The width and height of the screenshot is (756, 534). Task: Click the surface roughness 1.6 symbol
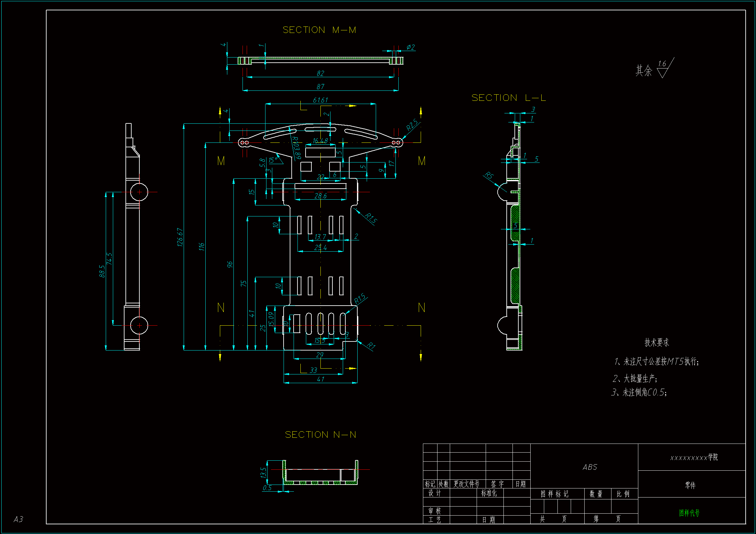coord(663,68)
